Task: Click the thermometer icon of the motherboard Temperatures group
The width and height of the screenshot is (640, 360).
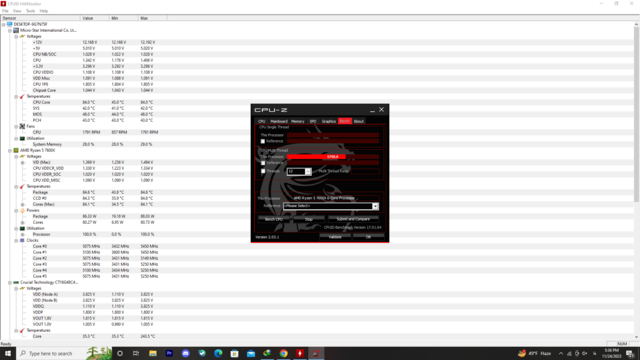Action: click(x=22, y=96)
